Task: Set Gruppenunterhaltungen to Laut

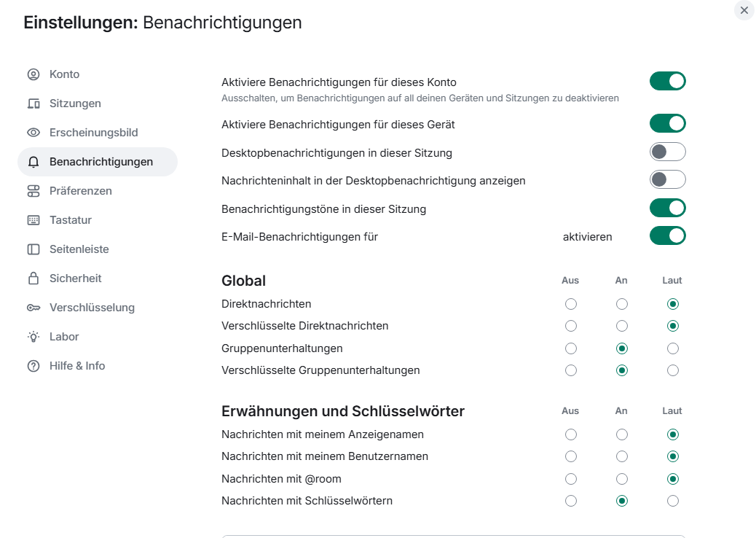Action: point(672,348)
